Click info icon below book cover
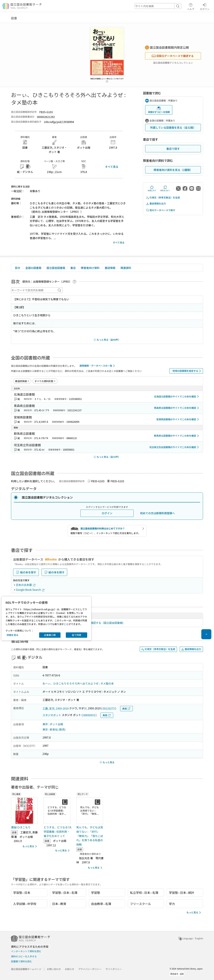Image resolution: width=214 pixels, height=980 pixels. pyautogui.click(x=107, y=81)
